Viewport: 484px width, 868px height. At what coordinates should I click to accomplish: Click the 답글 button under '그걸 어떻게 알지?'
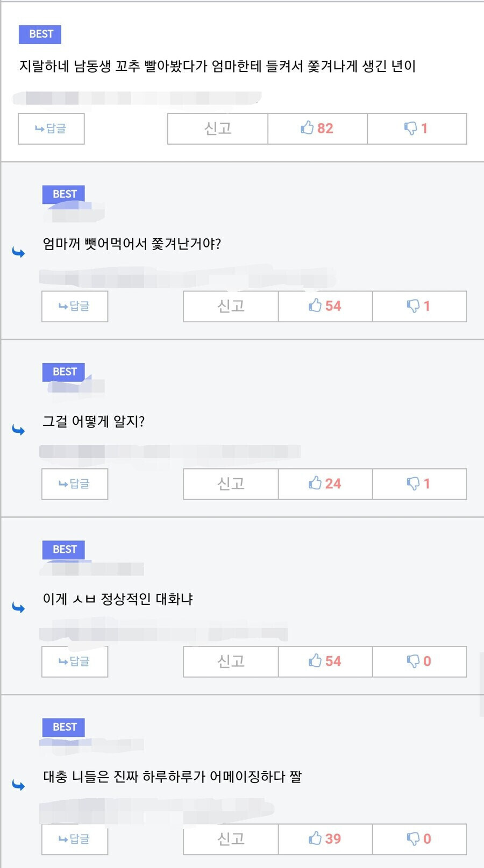point(74,483)
